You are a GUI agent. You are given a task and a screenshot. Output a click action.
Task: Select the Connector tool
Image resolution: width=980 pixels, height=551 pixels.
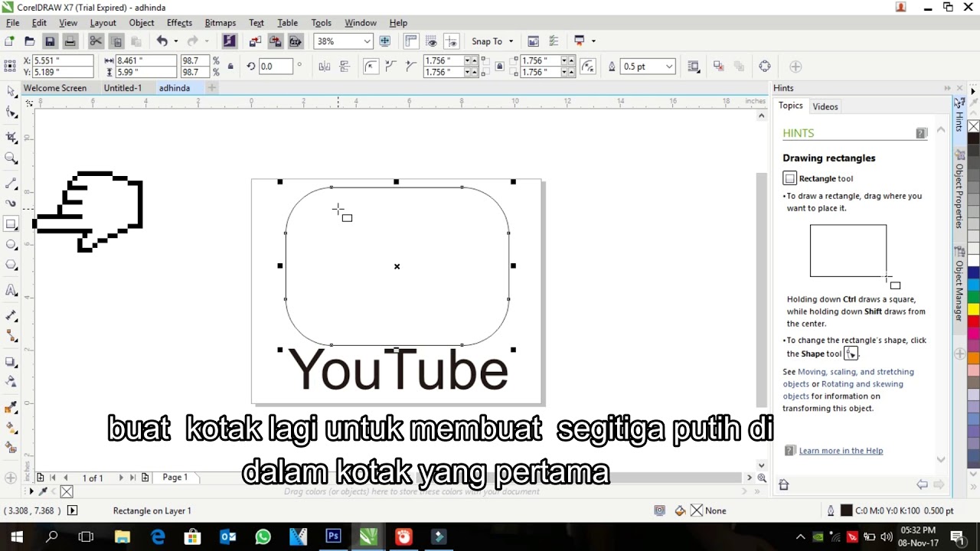point(11,337)
